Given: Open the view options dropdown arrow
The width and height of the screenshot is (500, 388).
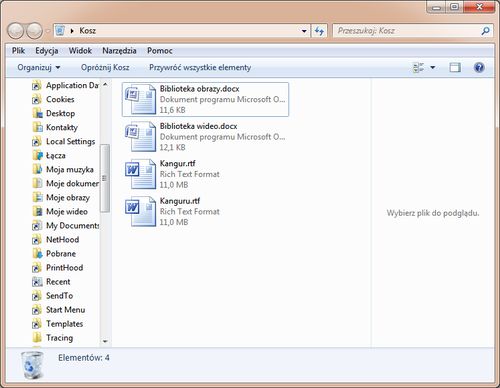Looking at the screenshot, I should [x=433, y=68].
